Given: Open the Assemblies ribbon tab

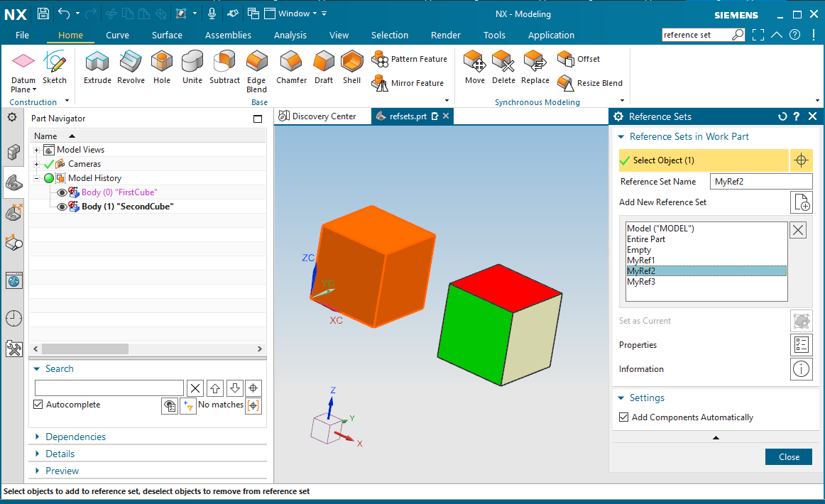Looking at the screenshot, I should 229,35.
